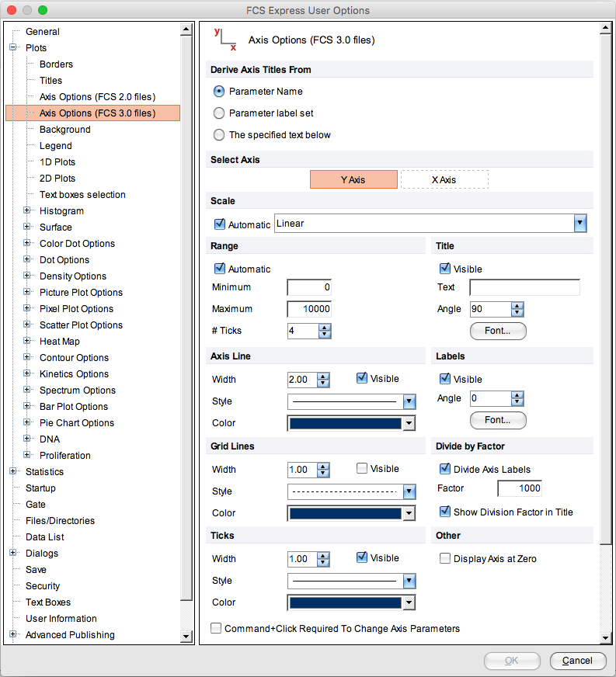Open the Title Font button

(498, 331)
